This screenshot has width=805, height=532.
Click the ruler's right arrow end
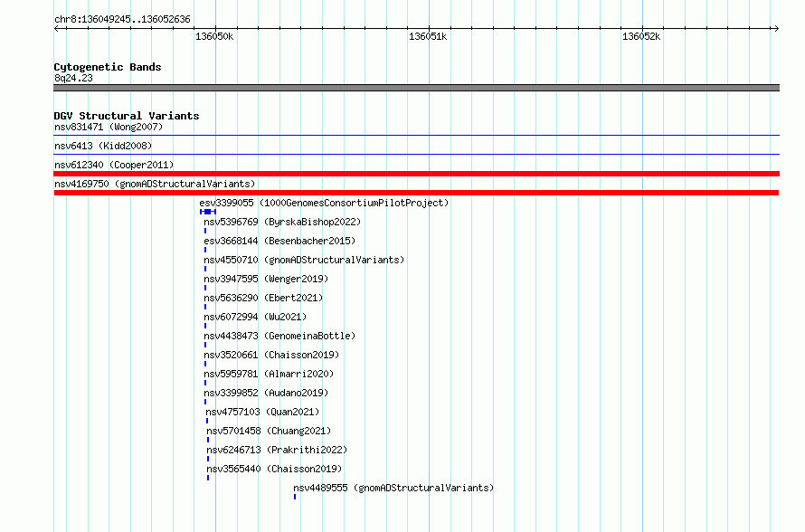click(x=776, y=28)
